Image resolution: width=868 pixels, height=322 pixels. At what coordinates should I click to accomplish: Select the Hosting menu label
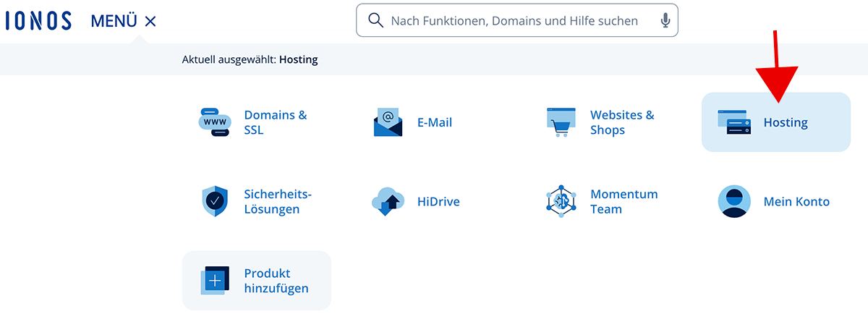(x=786, y=122)
